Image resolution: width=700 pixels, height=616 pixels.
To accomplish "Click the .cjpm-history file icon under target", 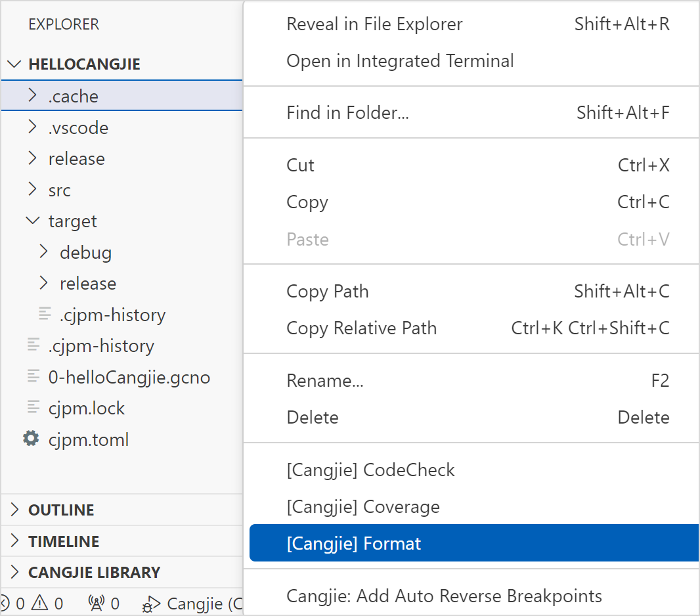I will click(x=44, y=315).
